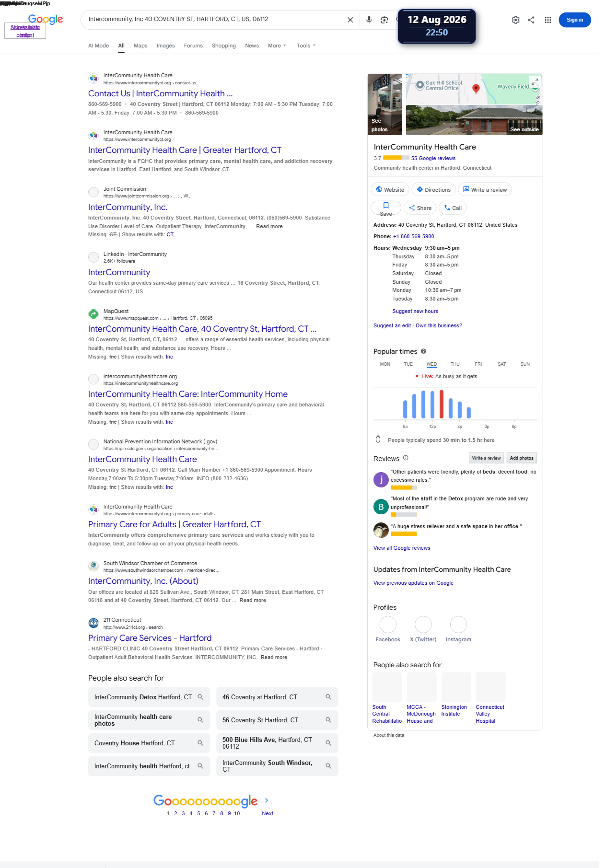This screenshot has height=868, width=606.
Task: Click Own this business link
Action: 439,325
